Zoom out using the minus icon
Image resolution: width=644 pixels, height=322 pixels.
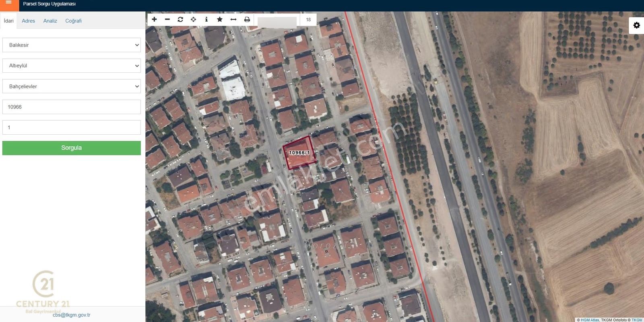(x=167, y=19)
